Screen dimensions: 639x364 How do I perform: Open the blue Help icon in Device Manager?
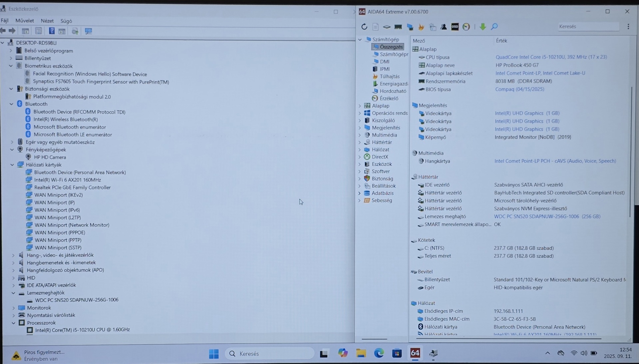(x=52, y=31)
